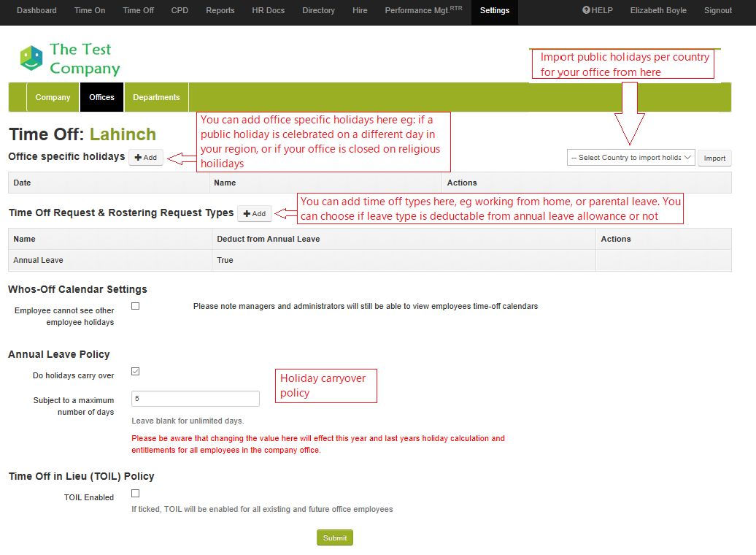Open the Settings menu in top navigation
Viewport: 756px width, 555px height.
click(x=495, y=11)
